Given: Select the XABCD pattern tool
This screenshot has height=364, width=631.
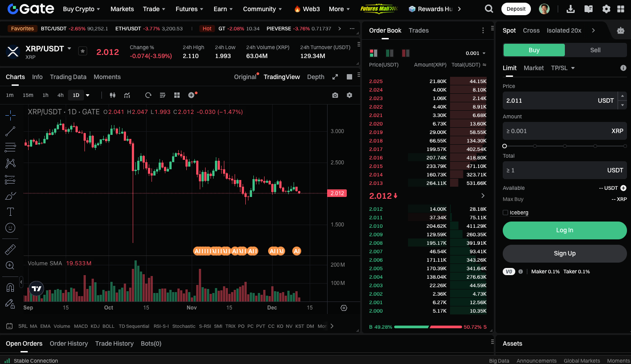Looking at the screenshot, I should click(10, 163).
